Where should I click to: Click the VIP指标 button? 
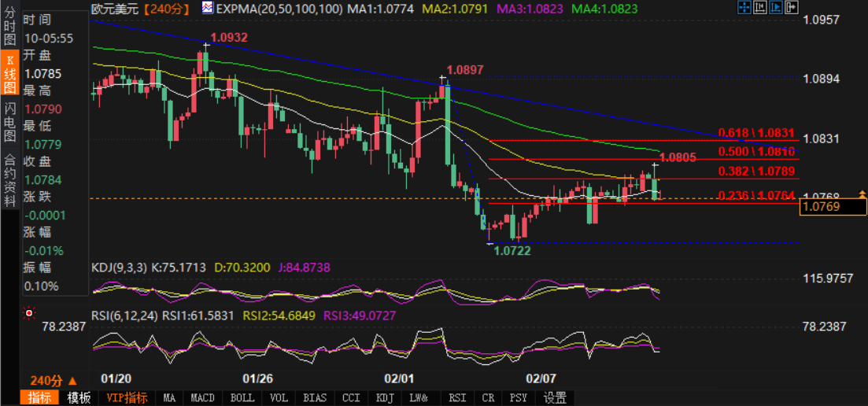[127, 398]
